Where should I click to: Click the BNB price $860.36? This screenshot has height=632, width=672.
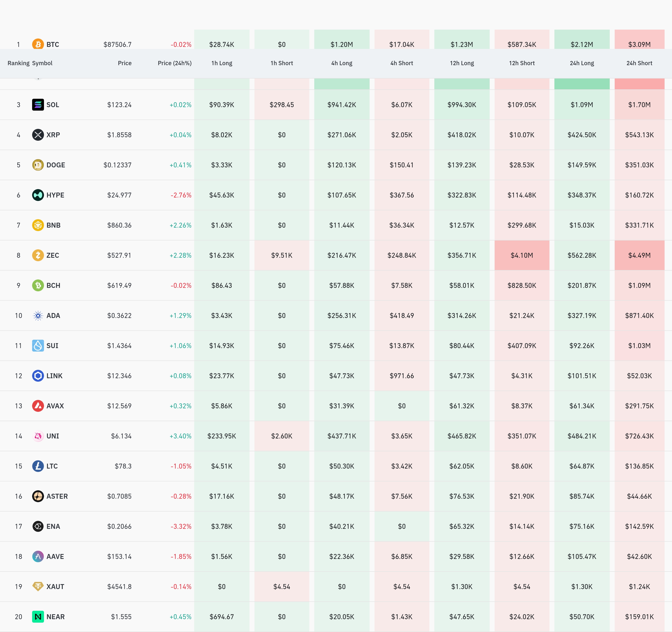[119, 225]
